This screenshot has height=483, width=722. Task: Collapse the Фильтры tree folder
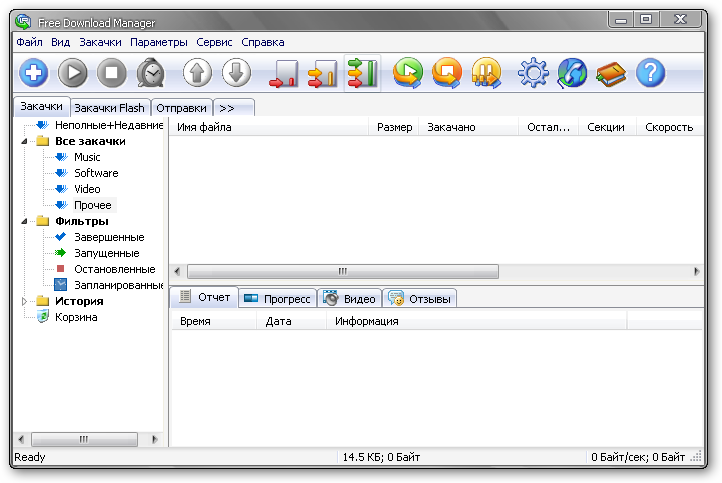(25, 221)
